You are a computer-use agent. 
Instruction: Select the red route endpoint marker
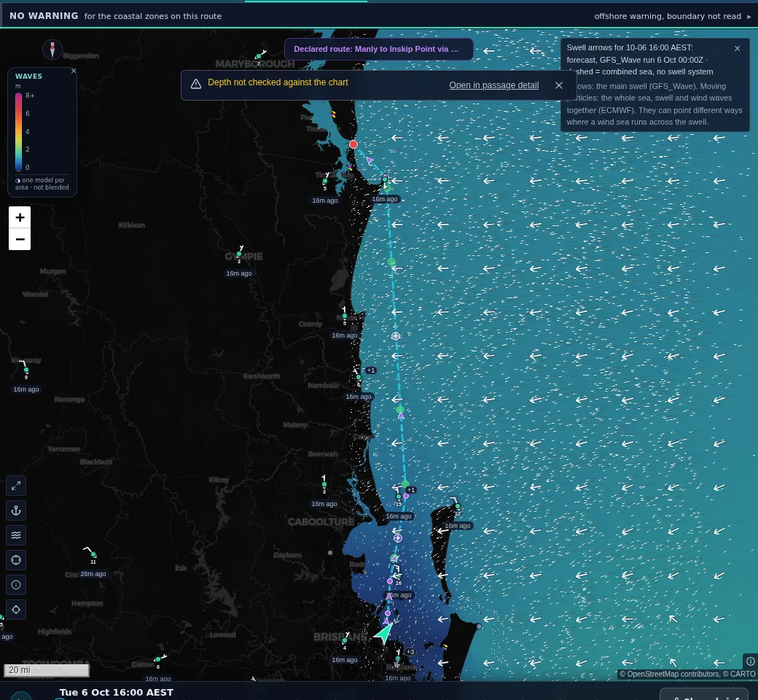coord(353,144)
